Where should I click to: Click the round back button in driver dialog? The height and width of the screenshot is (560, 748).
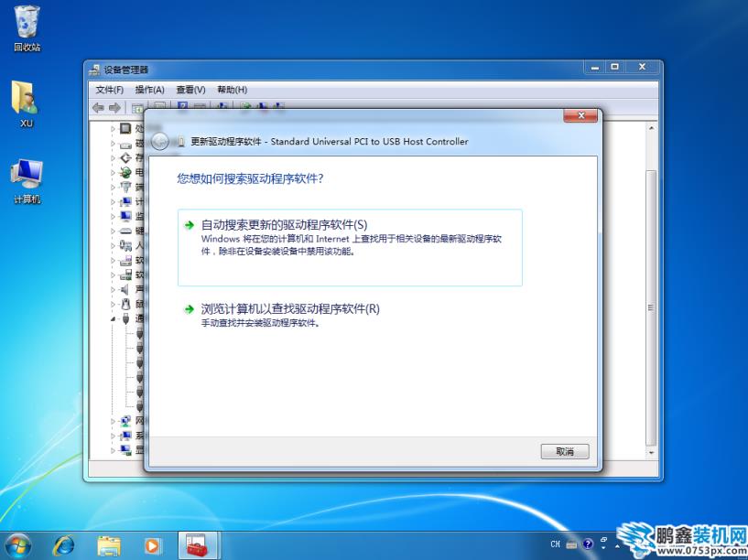[160, 141]
